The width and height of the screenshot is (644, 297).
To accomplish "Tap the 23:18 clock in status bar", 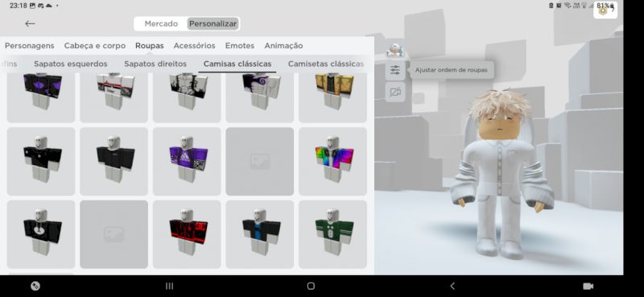I will [18, 6].
